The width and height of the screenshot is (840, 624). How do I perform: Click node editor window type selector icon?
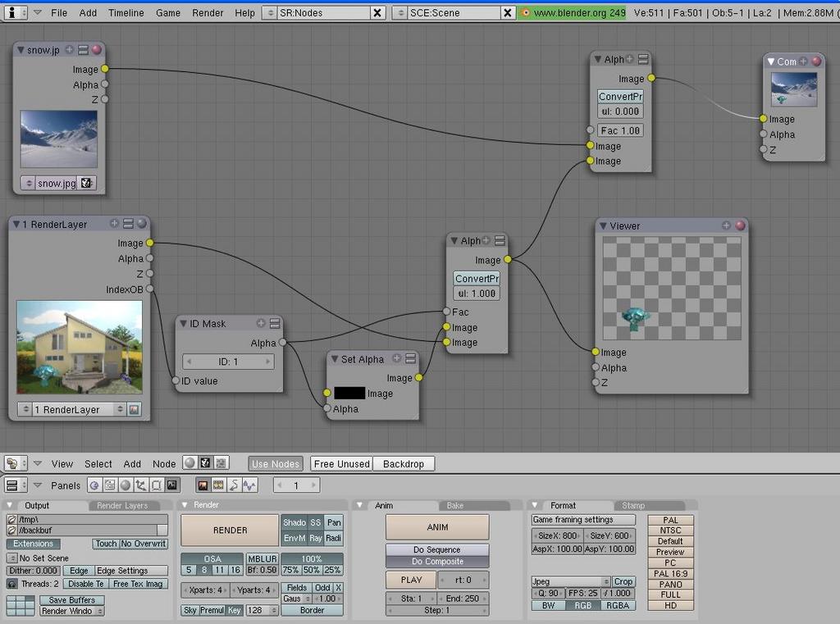point(16,463)
